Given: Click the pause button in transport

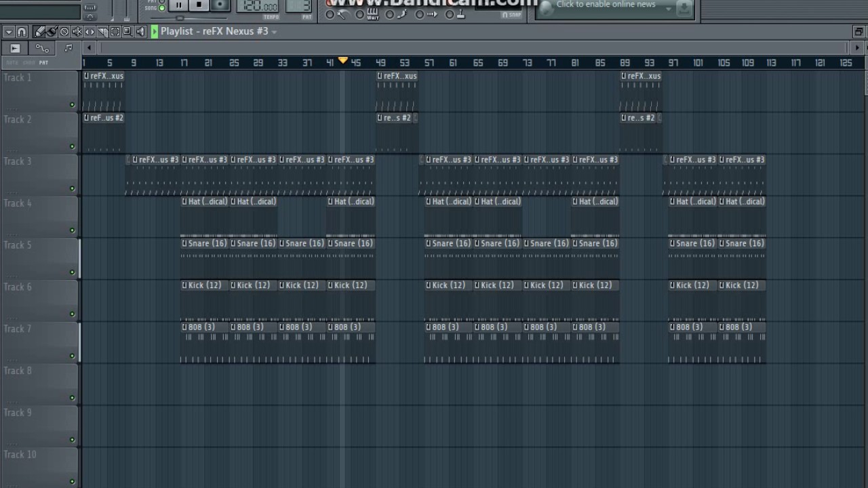Looking at the screenshot, I should (178, 5).
